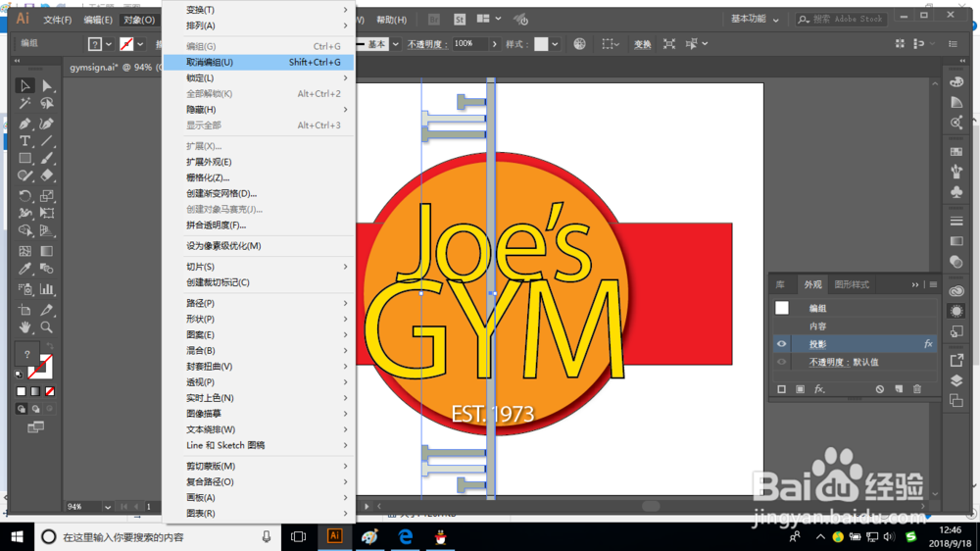
Task: Select the Curvature tool
Action: point(47,124)
